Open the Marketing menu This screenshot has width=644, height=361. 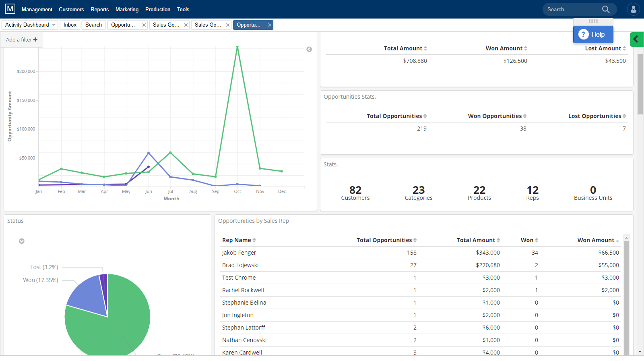pyautogui.click(x=127, y=9)
